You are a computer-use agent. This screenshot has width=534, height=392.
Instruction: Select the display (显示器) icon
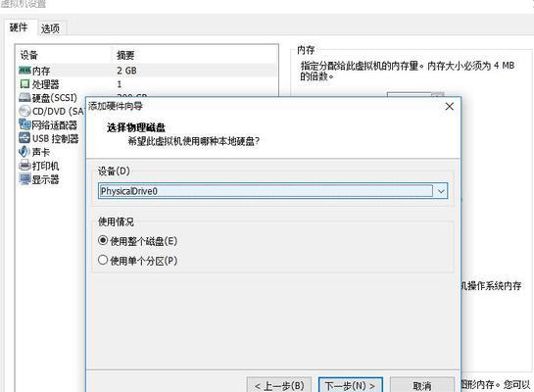24,178
